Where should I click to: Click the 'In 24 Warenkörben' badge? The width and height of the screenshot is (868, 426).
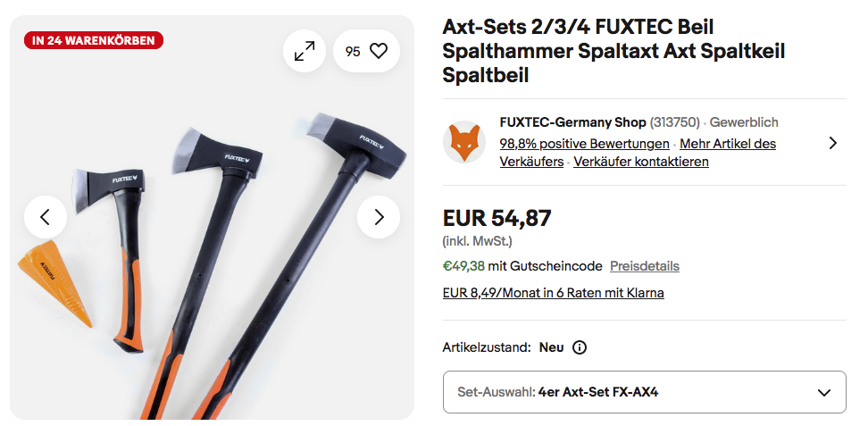pos(94,40)
